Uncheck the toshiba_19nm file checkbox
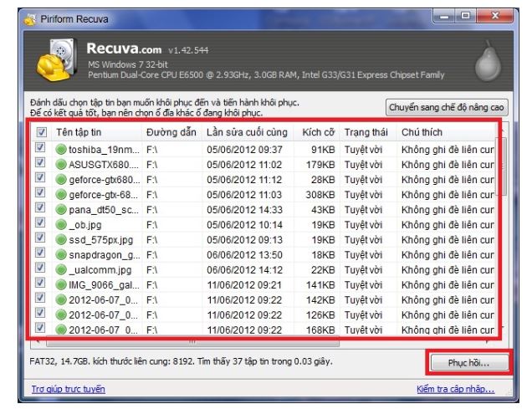Screen dimensions: 532x409 click(x=40, y=147)
